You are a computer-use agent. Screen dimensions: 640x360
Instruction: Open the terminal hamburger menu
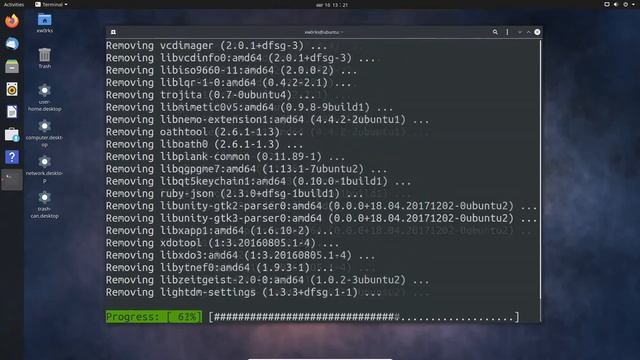(507, 32)
